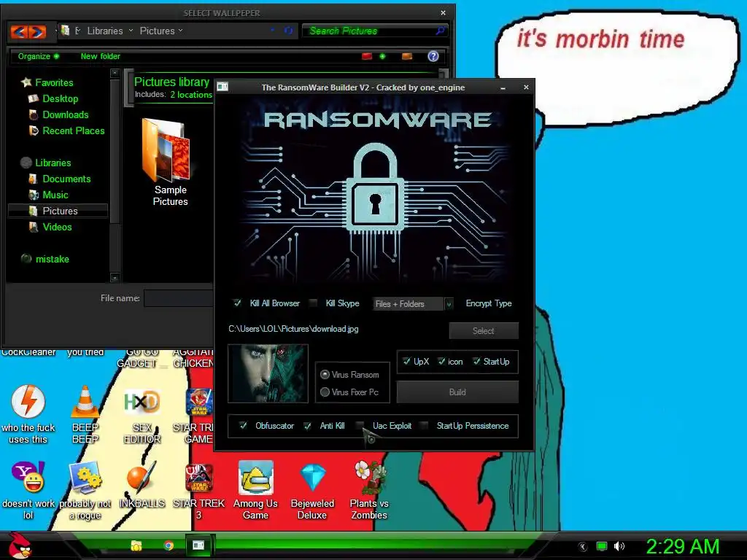Click the sidebar scroll down arrow
The image size is (747, 560).
coord(115,277)
